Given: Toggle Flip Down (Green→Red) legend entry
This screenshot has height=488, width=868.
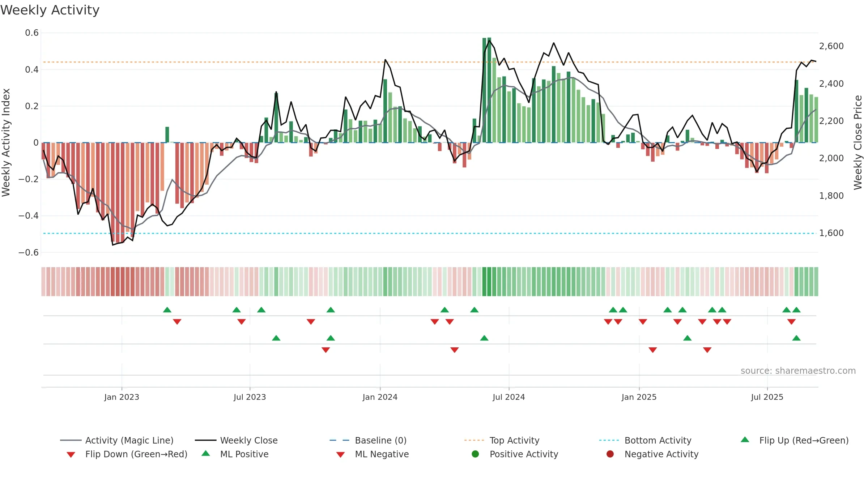Looking at the screenshot, I should click(x=127, y=454).
